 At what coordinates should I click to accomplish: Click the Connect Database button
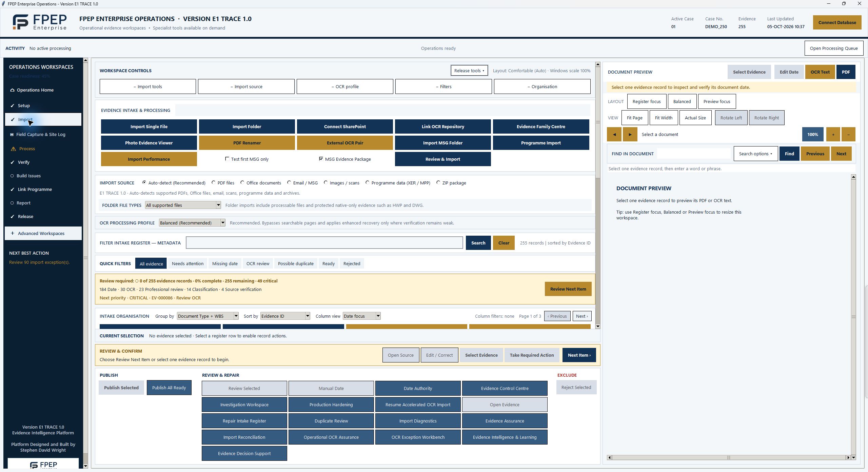[837, 22]
